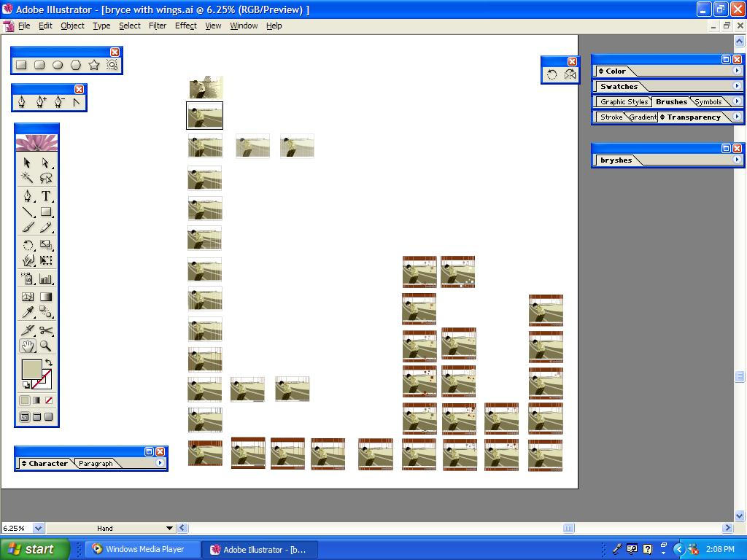Screen dimensions: 747x560
Task: Select the Pencil tool
Action: 46,227
